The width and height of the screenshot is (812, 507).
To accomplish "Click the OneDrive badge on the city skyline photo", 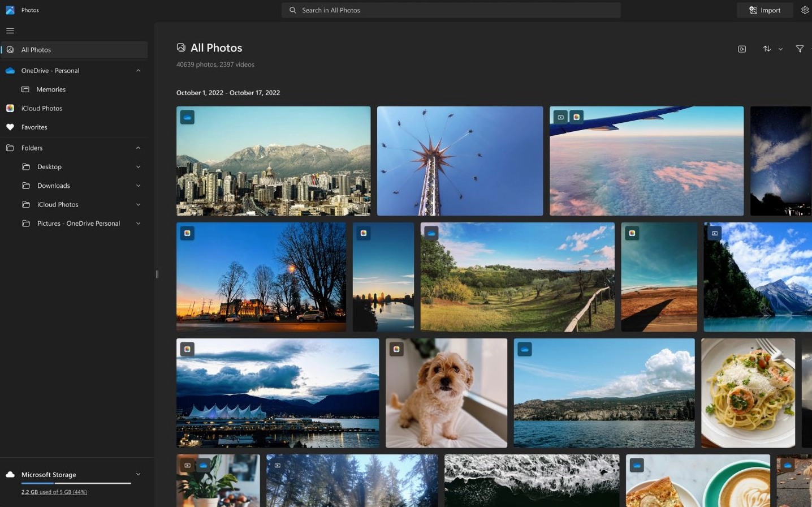I will point(187,117).
